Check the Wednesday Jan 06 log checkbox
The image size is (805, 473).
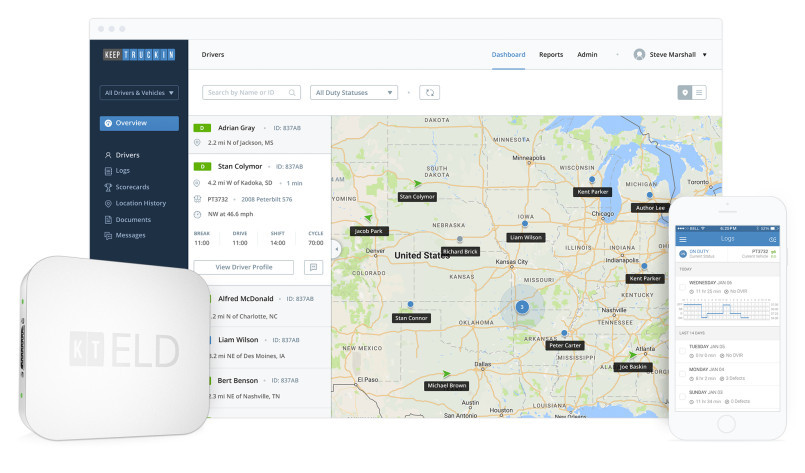(x=682, y=287)
